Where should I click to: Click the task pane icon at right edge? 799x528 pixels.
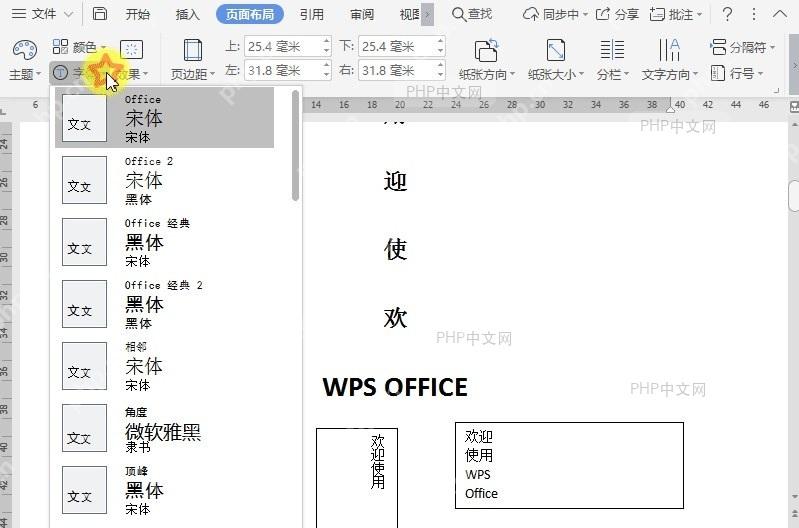tap(794, 107)
